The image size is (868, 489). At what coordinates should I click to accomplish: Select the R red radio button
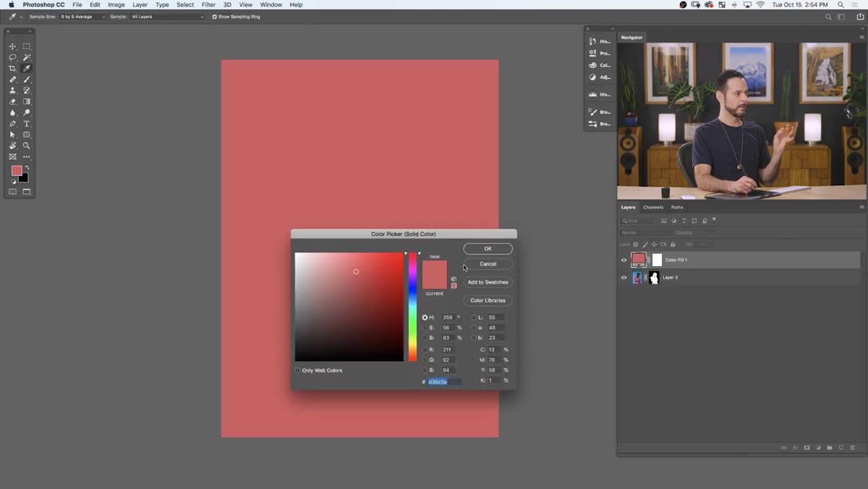(x=425, y=349)
